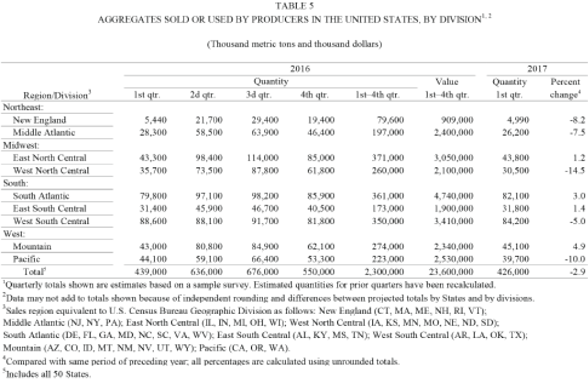Click the 2016 year header
This screenshot has height=388, width=588.
click(x=299, y=70)
